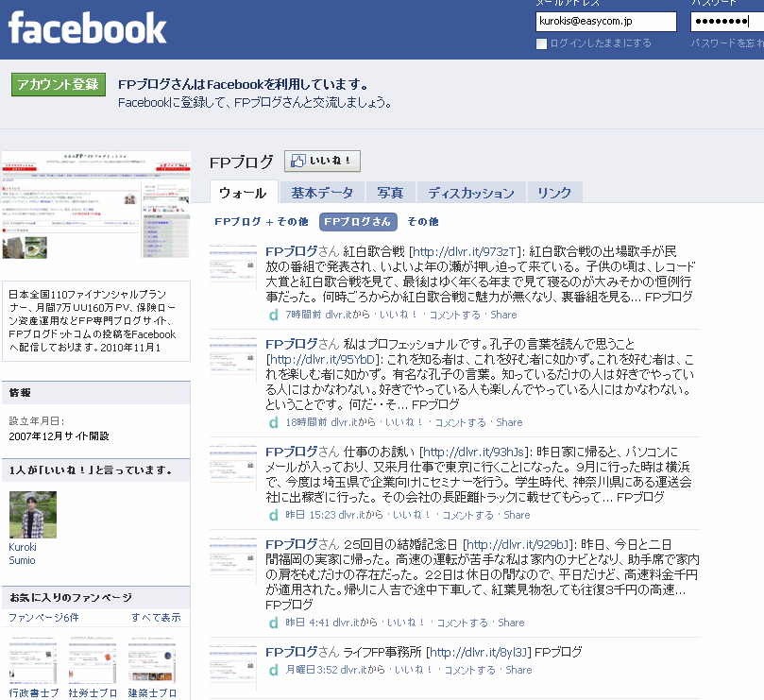The width and height of the screenshot is (764, 700).
Task: Open the http://dlvr.it/8yl3J link
Action: [x=479, y=652]
